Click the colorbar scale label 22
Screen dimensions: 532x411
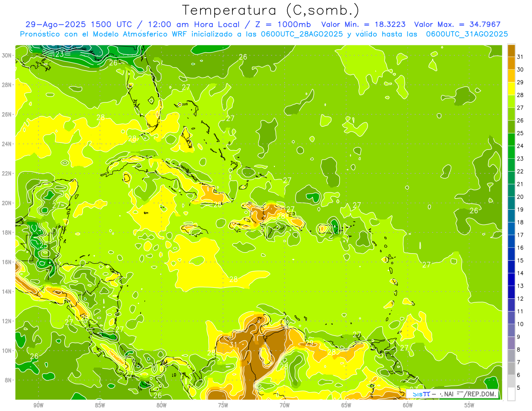(520, 171)
